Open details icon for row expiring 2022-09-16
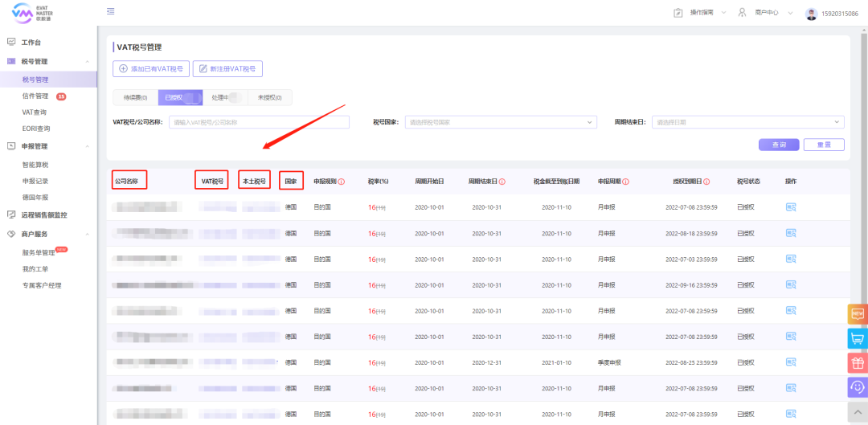The image size is (868, 425). coord(791,284)
